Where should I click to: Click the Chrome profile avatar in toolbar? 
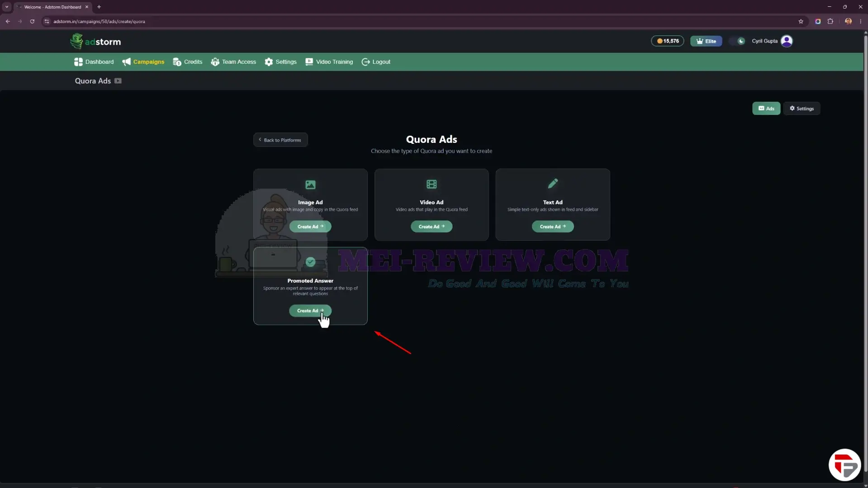point(848,21)
